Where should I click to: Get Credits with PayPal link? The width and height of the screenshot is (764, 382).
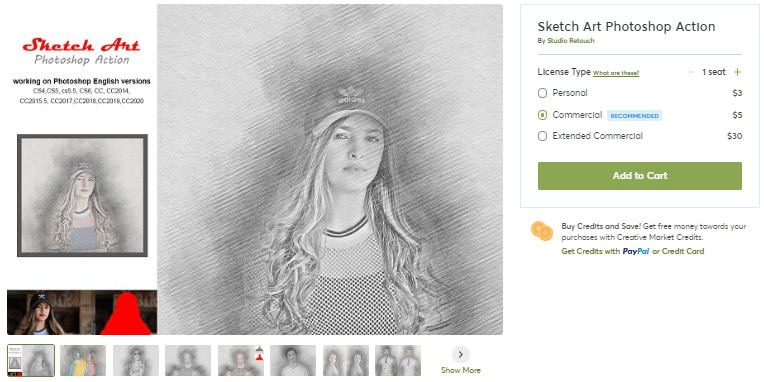[x=605, y=251]
